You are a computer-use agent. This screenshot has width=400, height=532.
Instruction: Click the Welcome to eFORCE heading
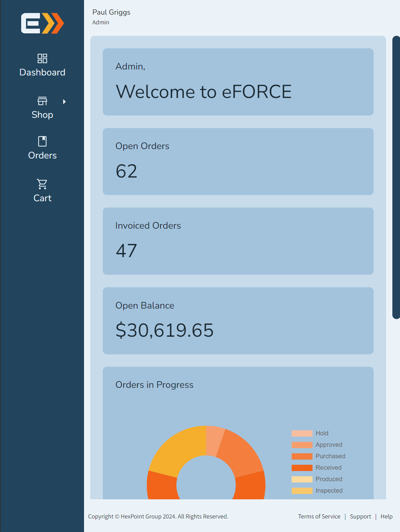(x=204, y=92)
